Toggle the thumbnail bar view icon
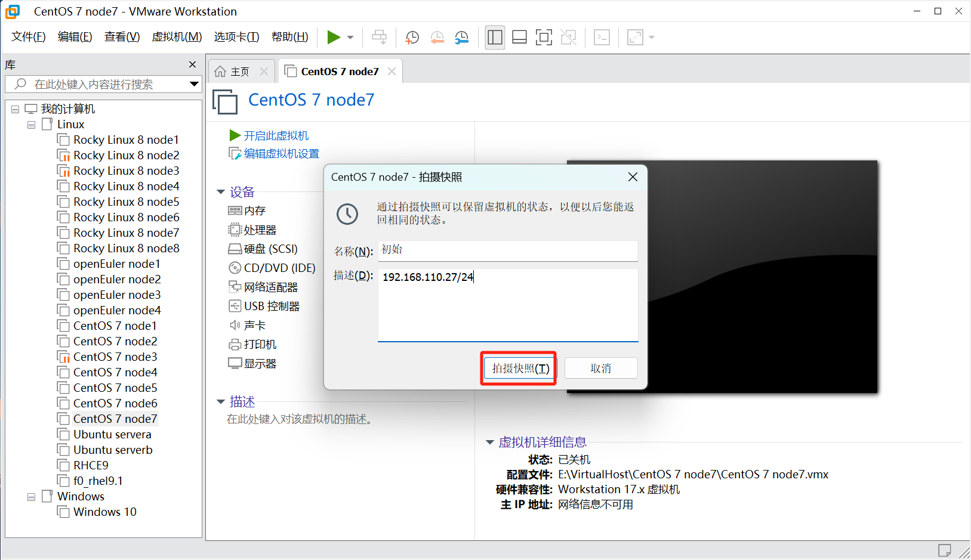This screenshot has height=560, width=971. 519,38
